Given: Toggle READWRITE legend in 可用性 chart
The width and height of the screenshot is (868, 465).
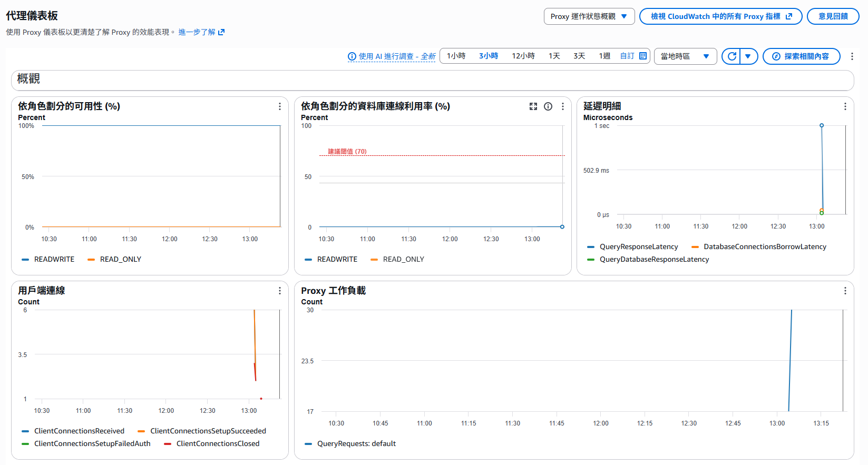Looking at the screenshot, I should tap(48, 259).
